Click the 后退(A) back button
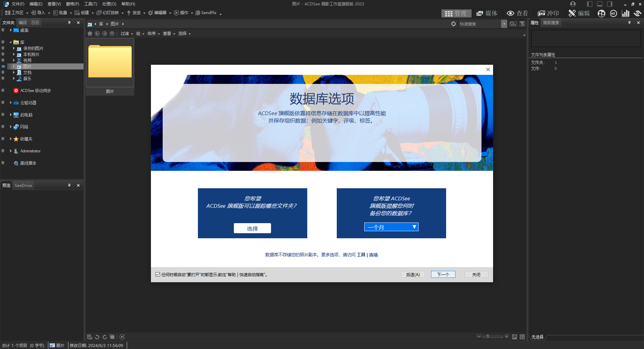Screen dimensions: 644x349 (x=413, y=275)
